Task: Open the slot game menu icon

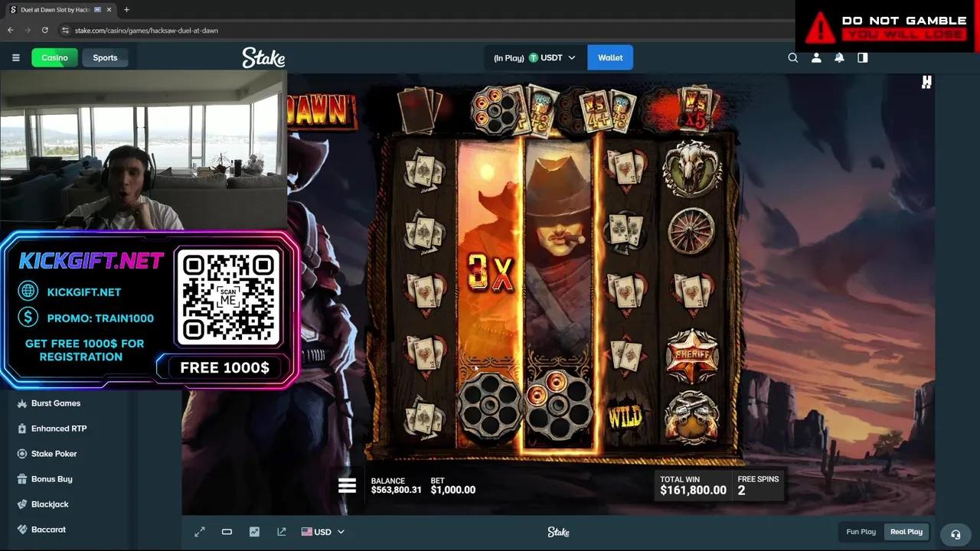Action: tap(347, 486)
